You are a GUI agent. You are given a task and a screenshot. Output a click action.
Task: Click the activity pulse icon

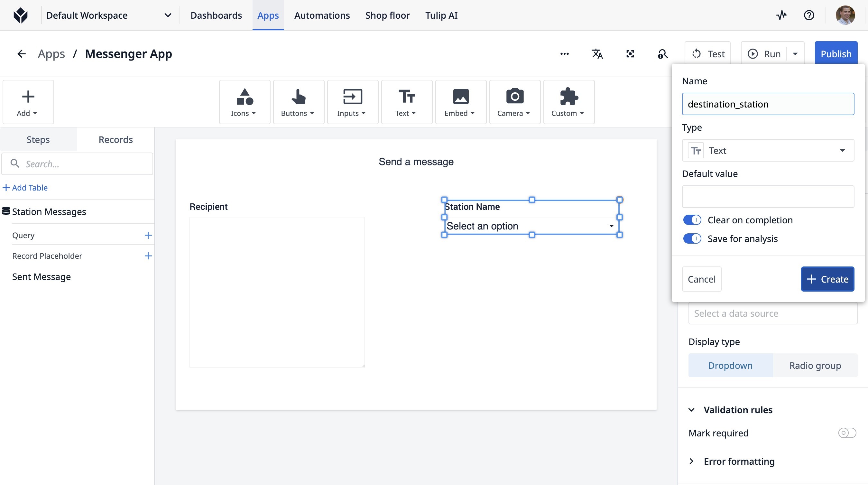[781, 15]
